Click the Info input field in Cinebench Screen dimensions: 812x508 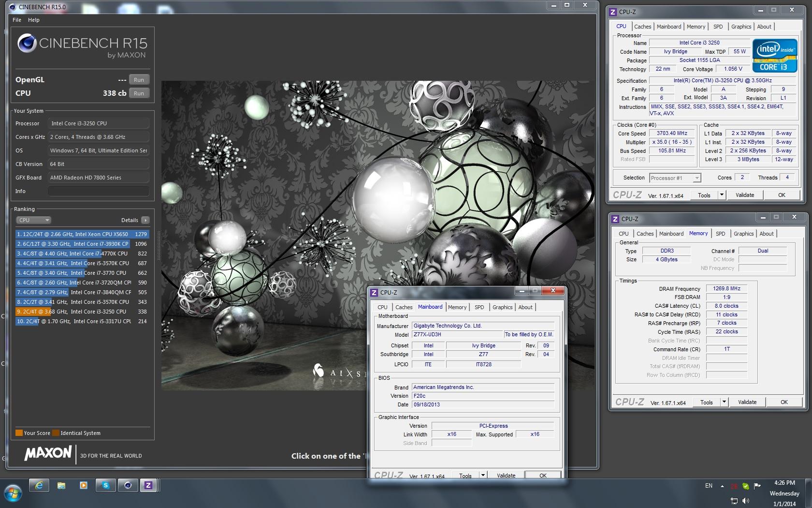(x=99, y=191)
